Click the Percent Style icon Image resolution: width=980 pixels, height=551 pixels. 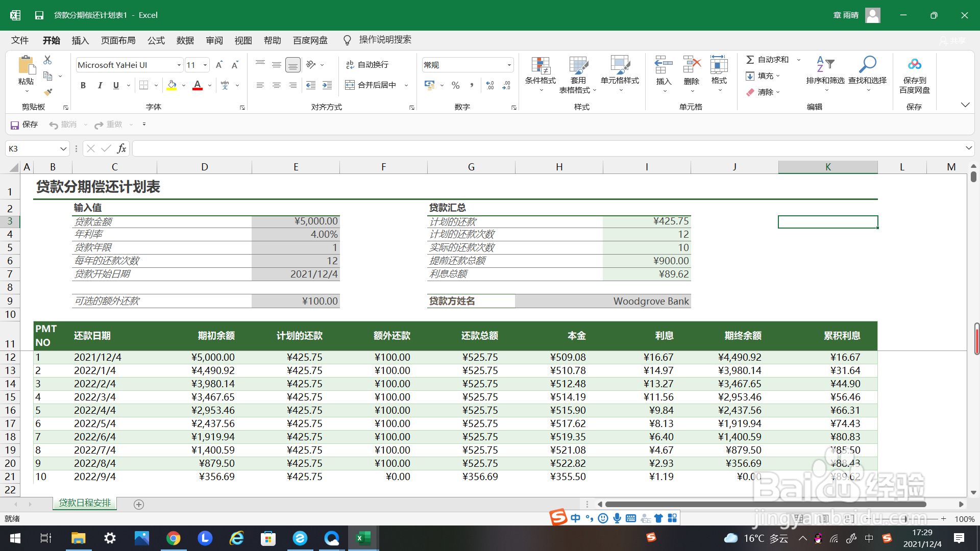pyautogui.click(x=455, y=85)
